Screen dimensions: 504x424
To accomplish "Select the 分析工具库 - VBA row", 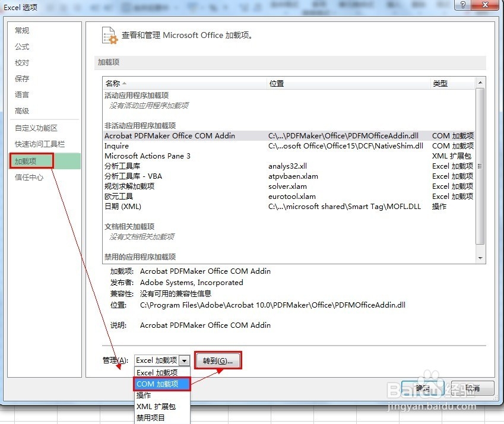I will (x=289, y=176).
